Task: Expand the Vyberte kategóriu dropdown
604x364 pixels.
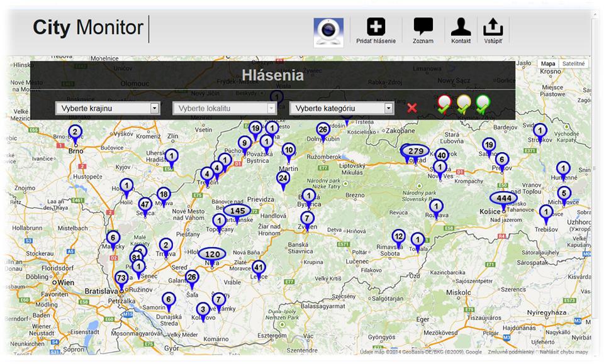Action: tap(341, 108)
